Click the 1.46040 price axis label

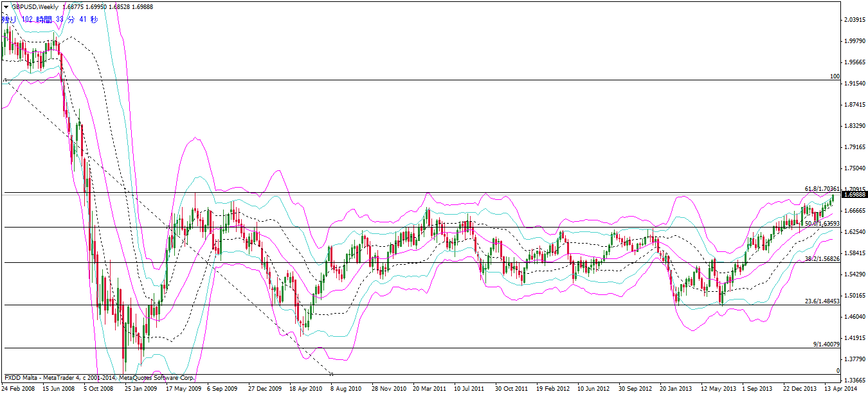pos(854,317)
